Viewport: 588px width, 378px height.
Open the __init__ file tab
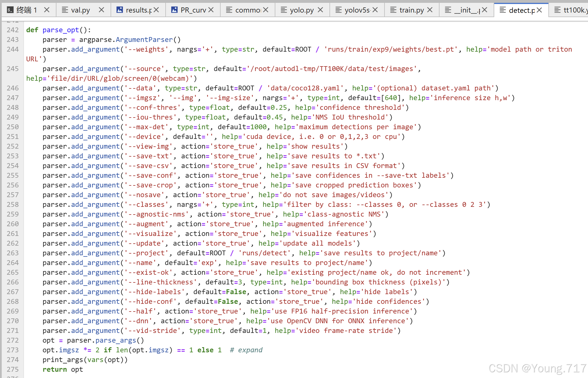click(x=466, y=10)
